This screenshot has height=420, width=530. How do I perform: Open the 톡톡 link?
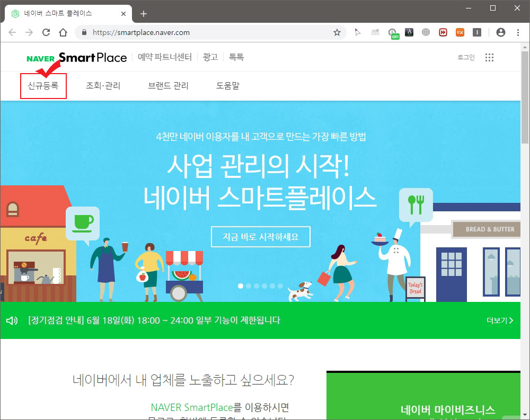point(236,57)
